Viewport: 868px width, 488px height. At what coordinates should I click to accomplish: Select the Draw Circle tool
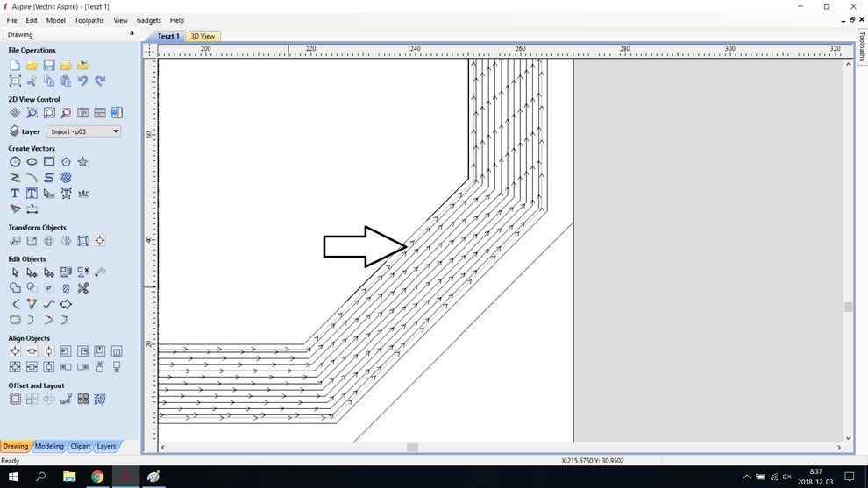tap(15, 162)
